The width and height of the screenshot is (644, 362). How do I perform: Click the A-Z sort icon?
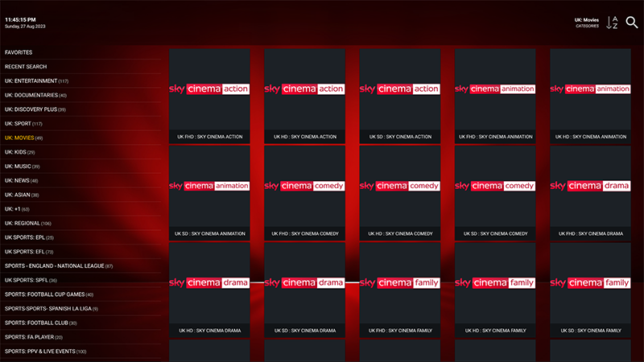pyautogui.click(x=612, y=23)
